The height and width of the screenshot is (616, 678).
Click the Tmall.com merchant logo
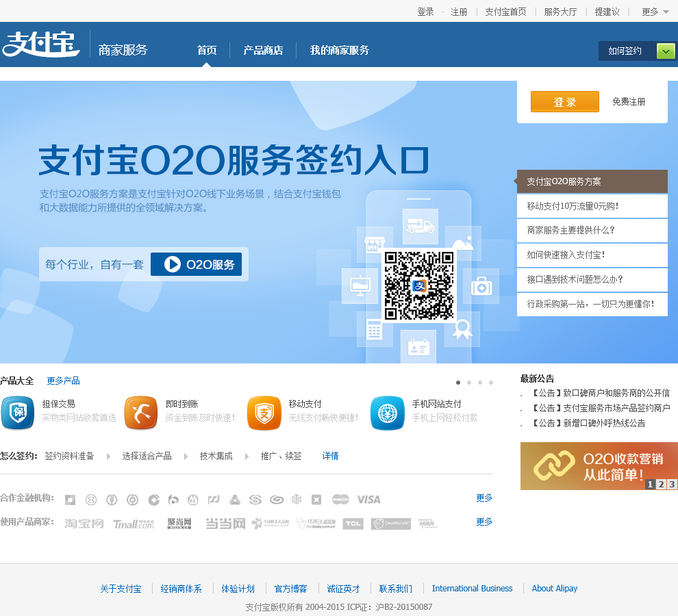pyautogui.click(x=134, y=524)
